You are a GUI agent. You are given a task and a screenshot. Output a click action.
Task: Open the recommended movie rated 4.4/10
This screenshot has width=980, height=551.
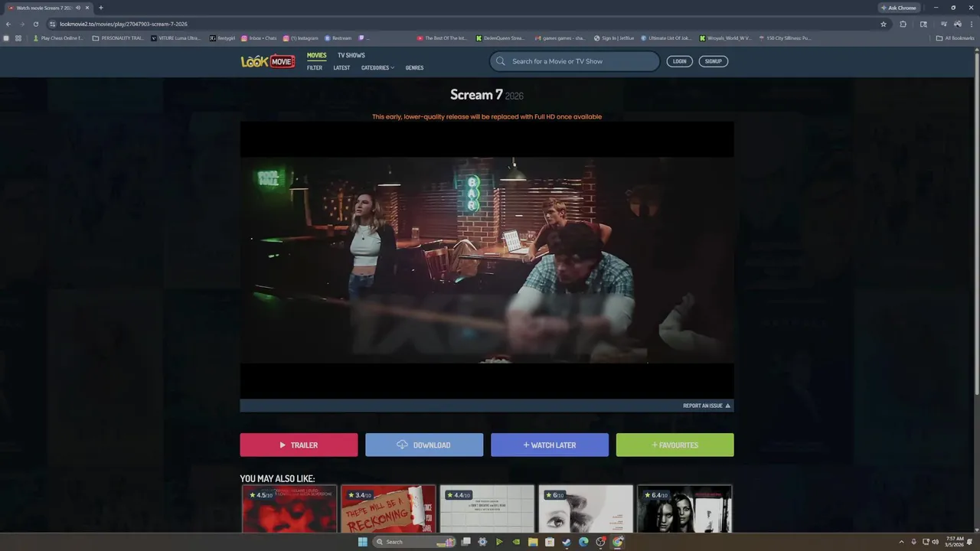tap(487, 509)
